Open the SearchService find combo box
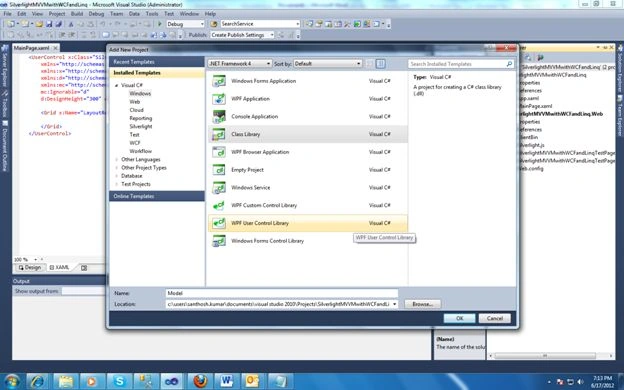This screenshot has width=624, height=390. [260, 24]
